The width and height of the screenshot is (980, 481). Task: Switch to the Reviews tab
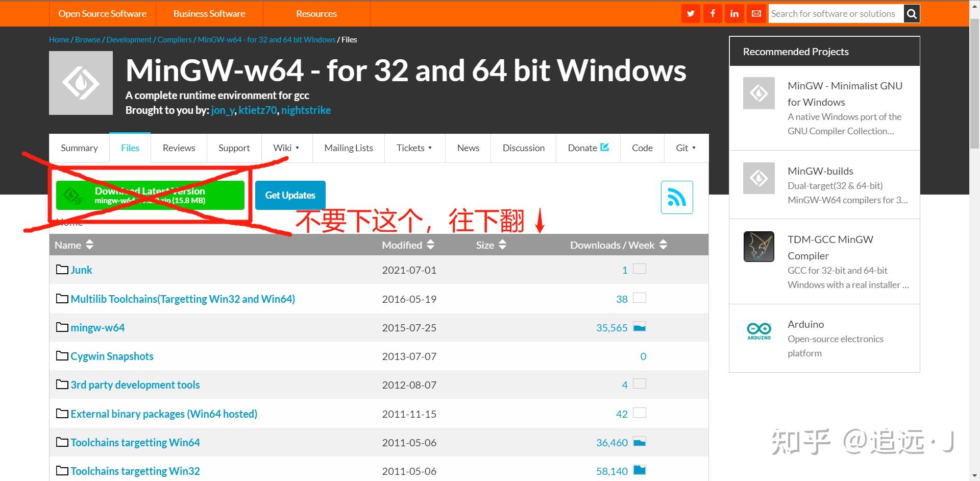pyautogui.click(x=179, y=148)
